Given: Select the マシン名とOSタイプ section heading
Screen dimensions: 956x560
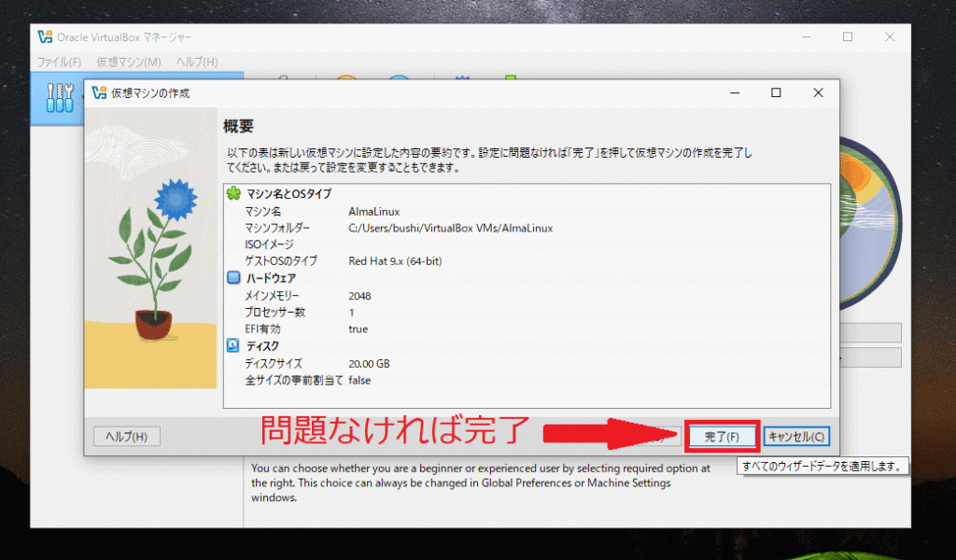Looking at the screenshot, I should point(289,194).
